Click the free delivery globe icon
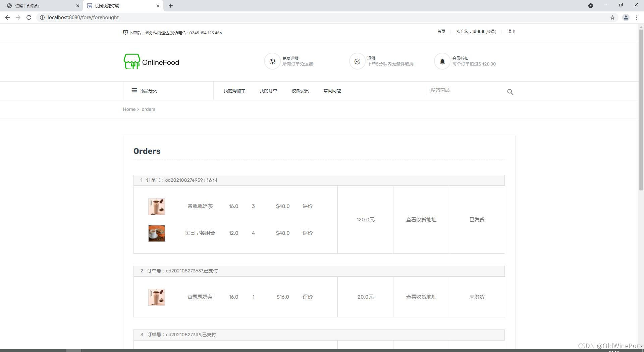 coord(272,61)
